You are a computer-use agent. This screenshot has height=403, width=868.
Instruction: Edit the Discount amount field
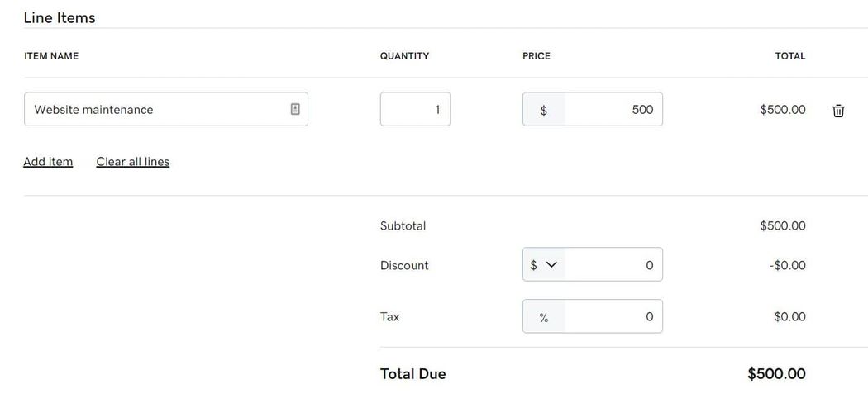coord(613,265)
